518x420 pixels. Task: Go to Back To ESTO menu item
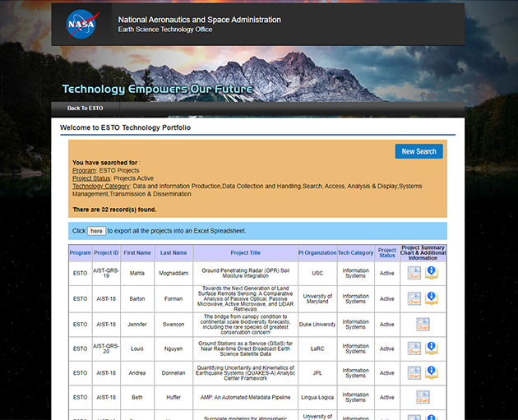86,108
